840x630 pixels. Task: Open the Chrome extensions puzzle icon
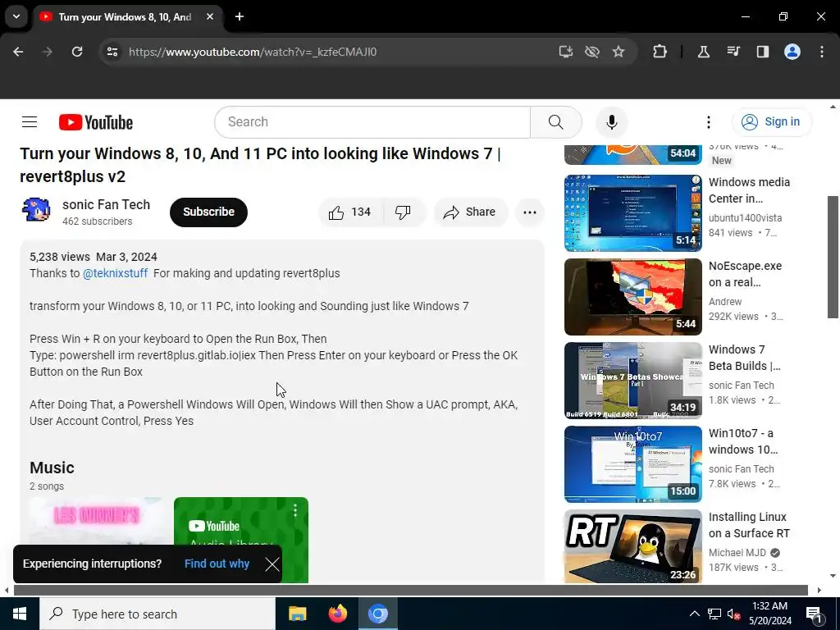click(660, 52)
